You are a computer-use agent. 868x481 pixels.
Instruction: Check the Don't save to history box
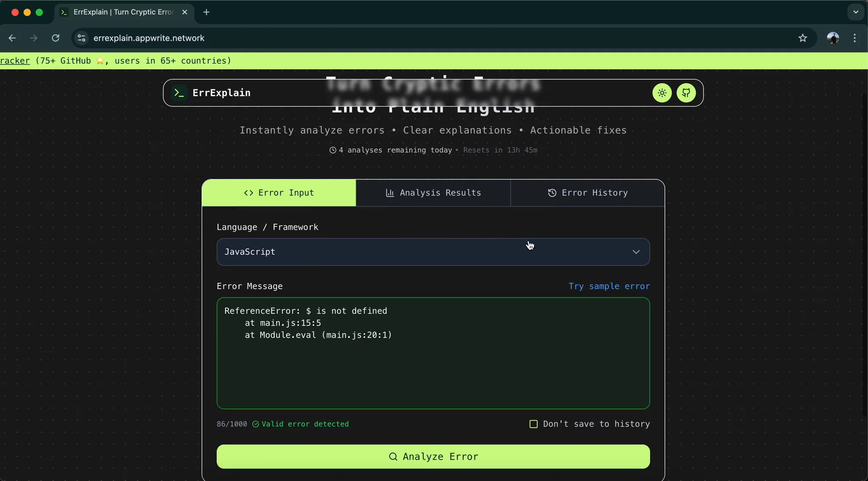pos(534,424)
